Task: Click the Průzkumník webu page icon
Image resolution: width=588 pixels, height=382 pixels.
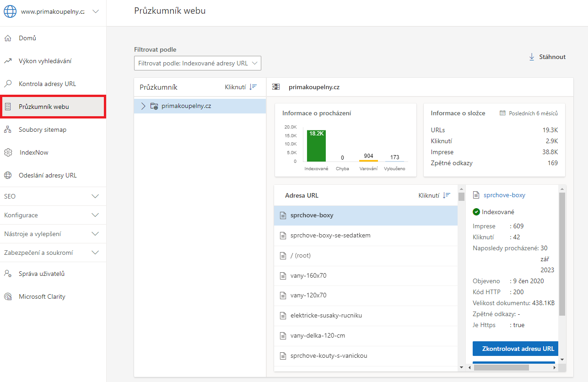Action: click(x=8, y=107)
